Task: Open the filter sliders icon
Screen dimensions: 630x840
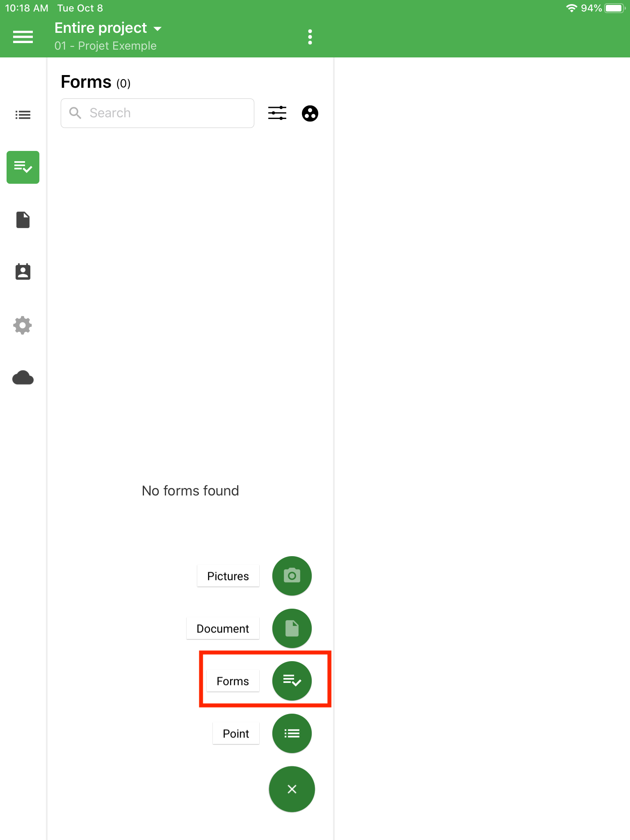Action: point(277,113)
